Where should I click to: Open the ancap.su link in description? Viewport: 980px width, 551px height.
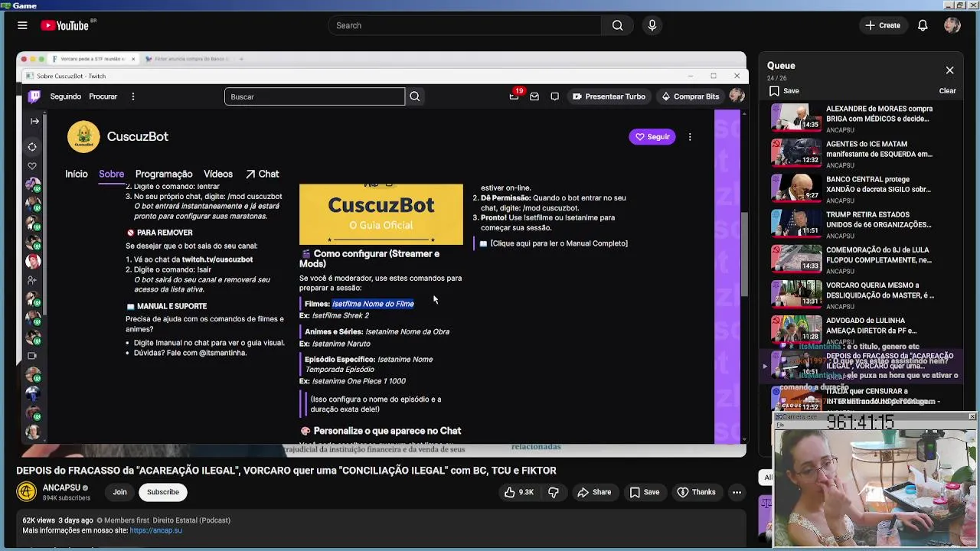click(x=155, y=530)
